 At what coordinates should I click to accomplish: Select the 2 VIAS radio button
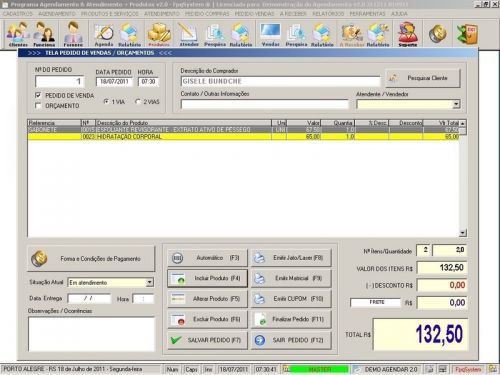click(138, 101)
